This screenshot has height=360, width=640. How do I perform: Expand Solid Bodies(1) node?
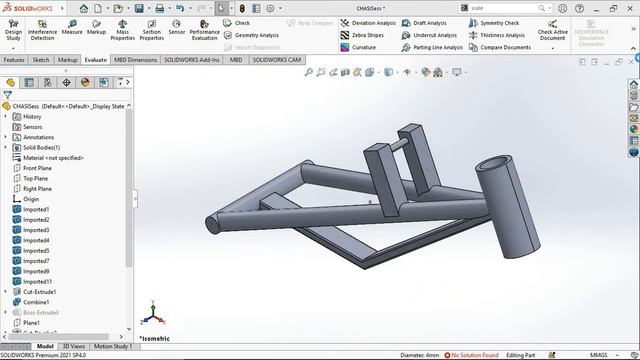tap(5, 147)
